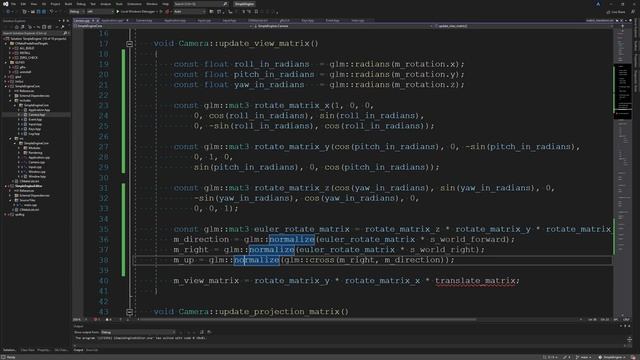Click SimpleEngine repository in status bar
Viewport: 640px width, 360px height.
[612, 357]
